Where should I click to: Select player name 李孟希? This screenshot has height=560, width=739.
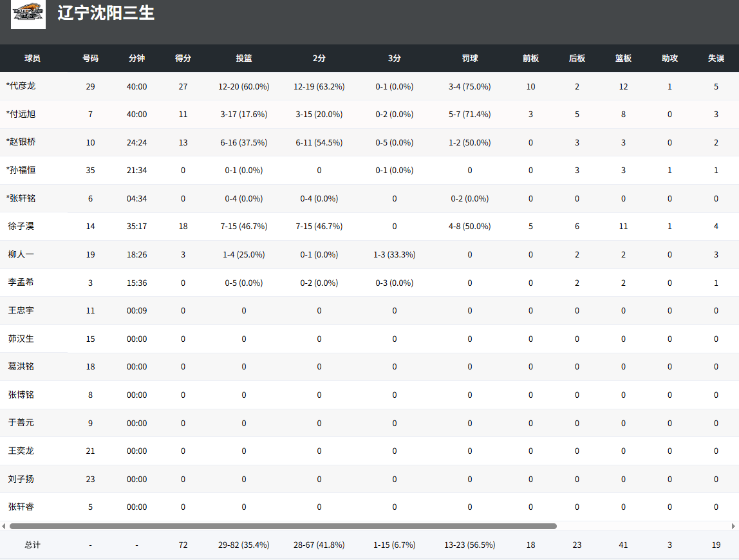point(21,283)
